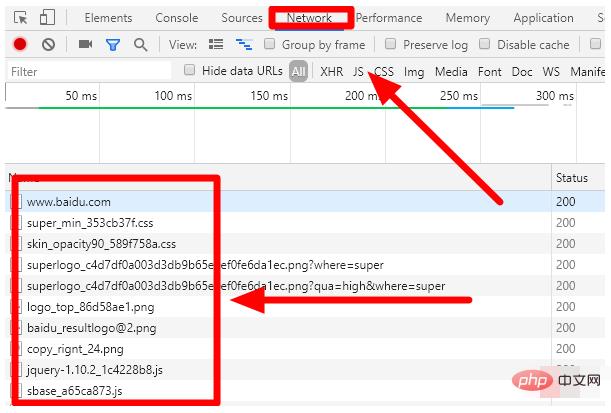The image size is (611, 413).
Task: Enable the Group by frame checkbox
Action: tap(270, 44)
